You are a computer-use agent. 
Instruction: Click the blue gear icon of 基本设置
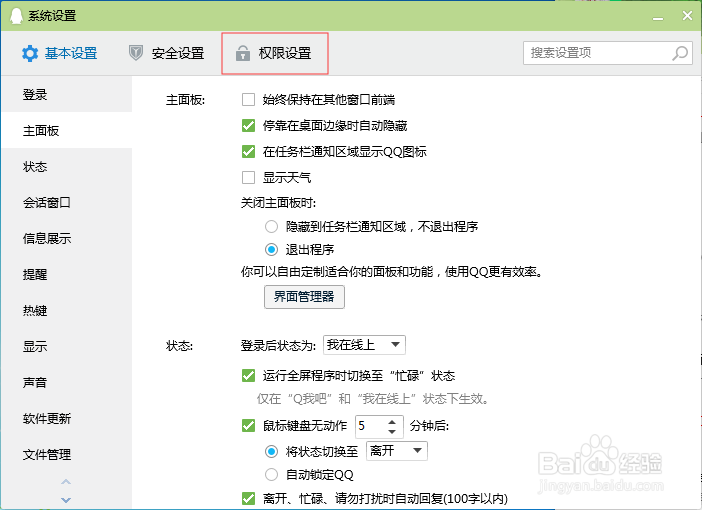[x=30, y=53]
